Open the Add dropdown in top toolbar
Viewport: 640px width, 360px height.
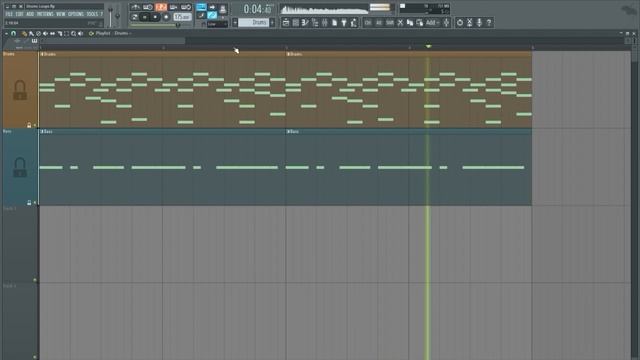coord(432,22)
